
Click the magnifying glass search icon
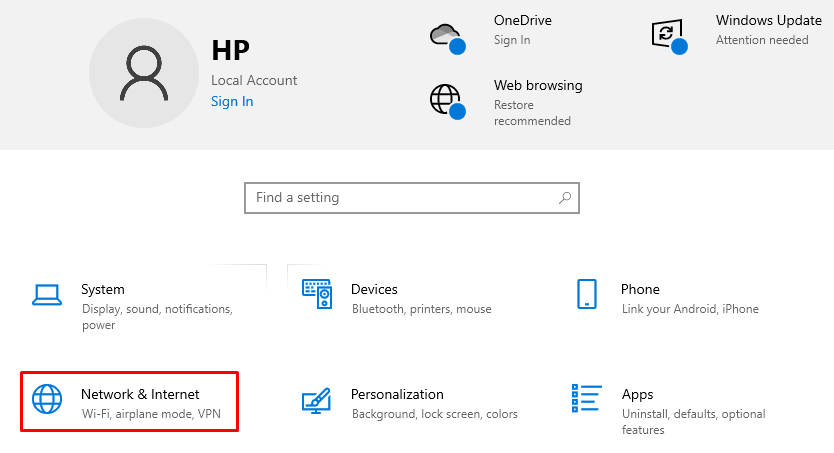coord(565,198)
